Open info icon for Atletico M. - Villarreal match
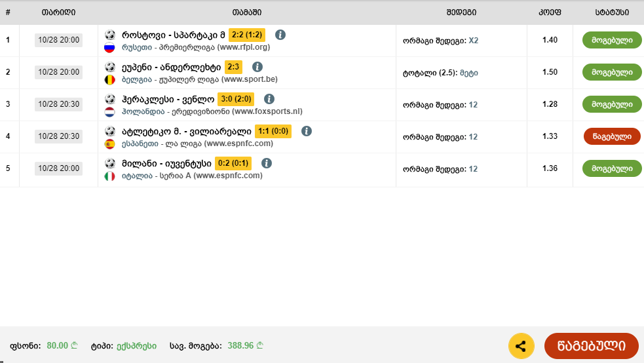644x363 pixels. pyautogui.click(x=307, y=131)
